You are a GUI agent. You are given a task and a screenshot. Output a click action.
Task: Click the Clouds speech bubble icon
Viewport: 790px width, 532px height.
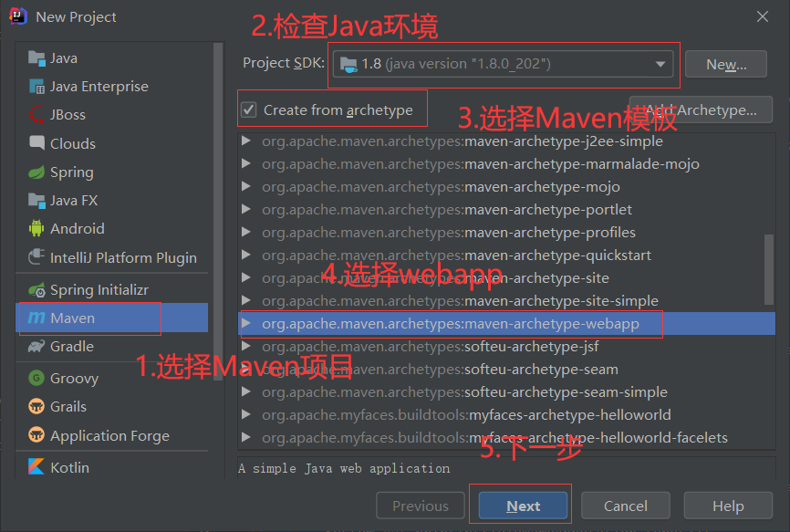(x=36, y=142)
